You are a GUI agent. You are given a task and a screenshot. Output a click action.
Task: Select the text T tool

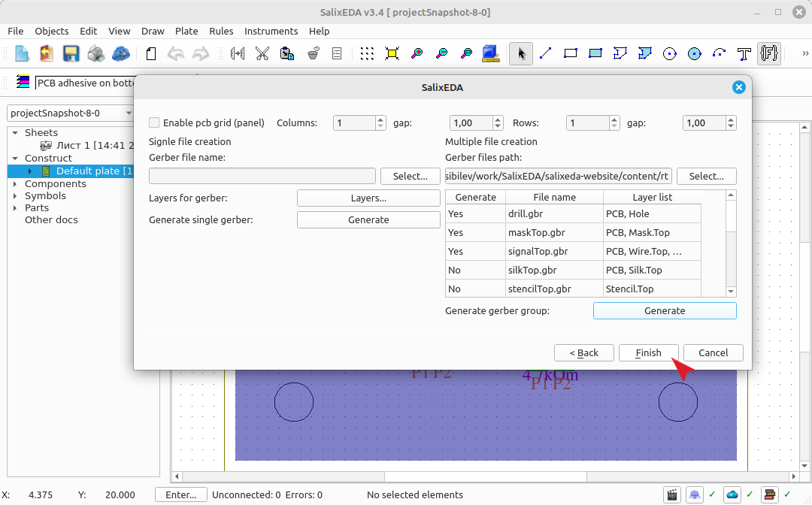744,53
